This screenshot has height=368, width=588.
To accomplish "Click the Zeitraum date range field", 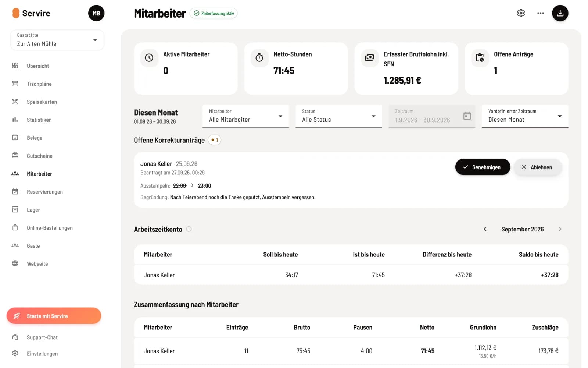I will tap(432, 116).
